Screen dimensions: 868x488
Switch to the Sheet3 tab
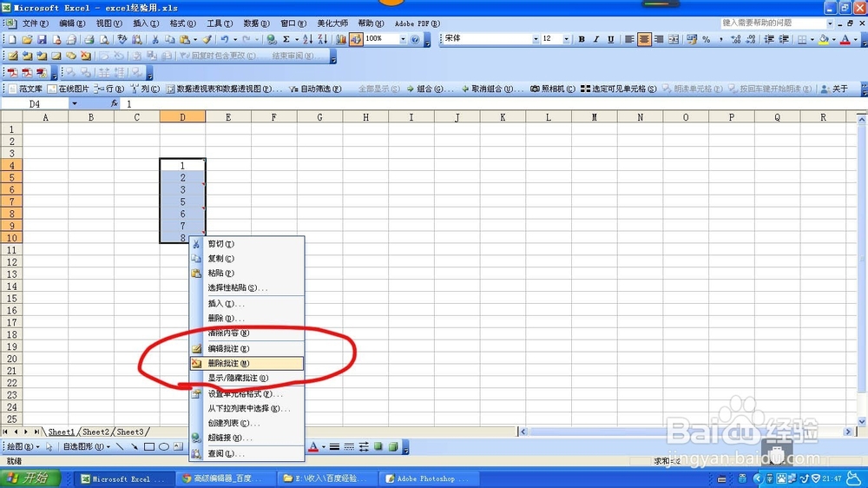pos(130,432)
